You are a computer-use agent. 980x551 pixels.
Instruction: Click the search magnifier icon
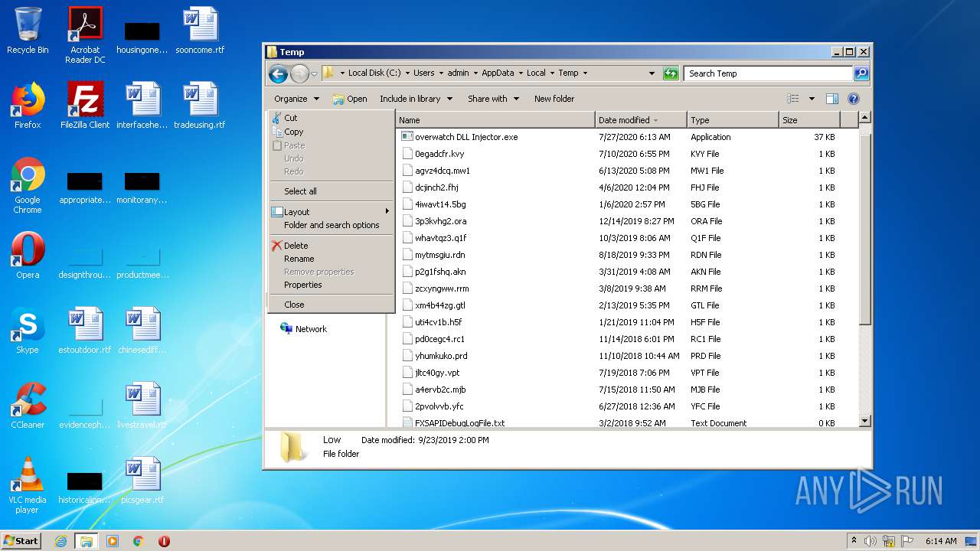point(861,73)
